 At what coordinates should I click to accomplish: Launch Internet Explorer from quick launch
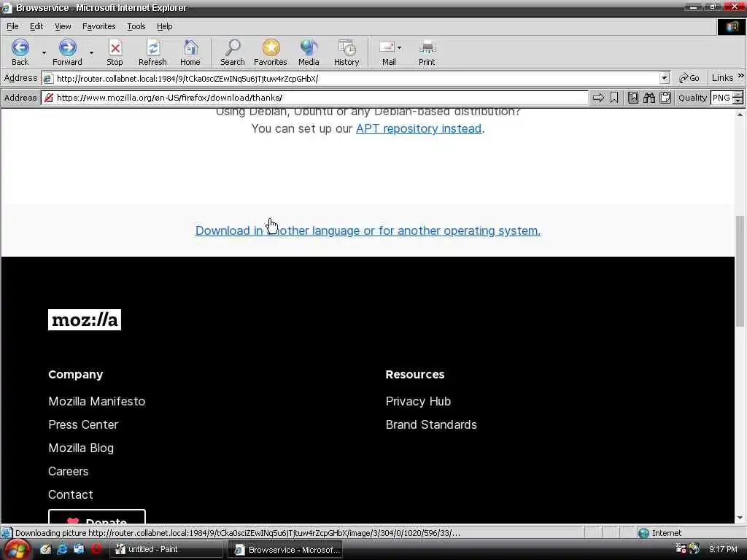pos(62,549)
